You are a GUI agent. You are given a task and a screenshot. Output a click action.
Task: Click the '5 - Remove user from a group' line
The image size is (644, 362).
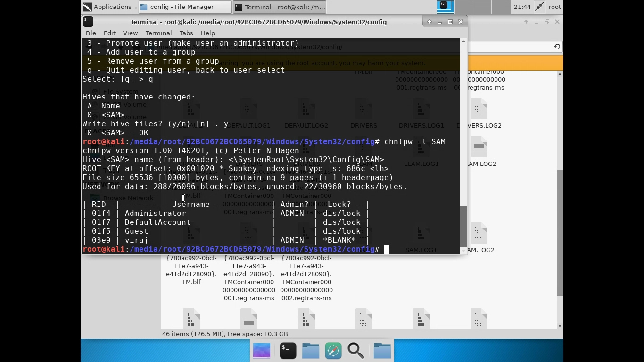tap(153, 61)
